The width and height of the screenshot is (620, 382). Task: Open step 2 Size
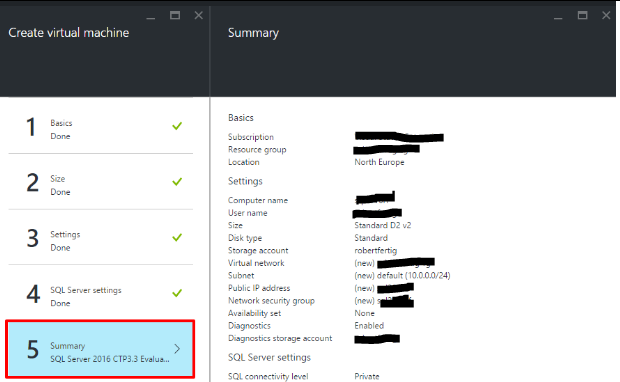(x=100, y=182)
